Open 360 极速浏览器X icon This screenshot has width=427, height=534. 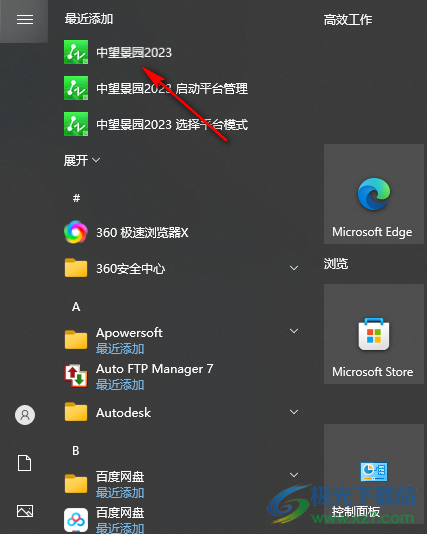(x=76, y=232)
